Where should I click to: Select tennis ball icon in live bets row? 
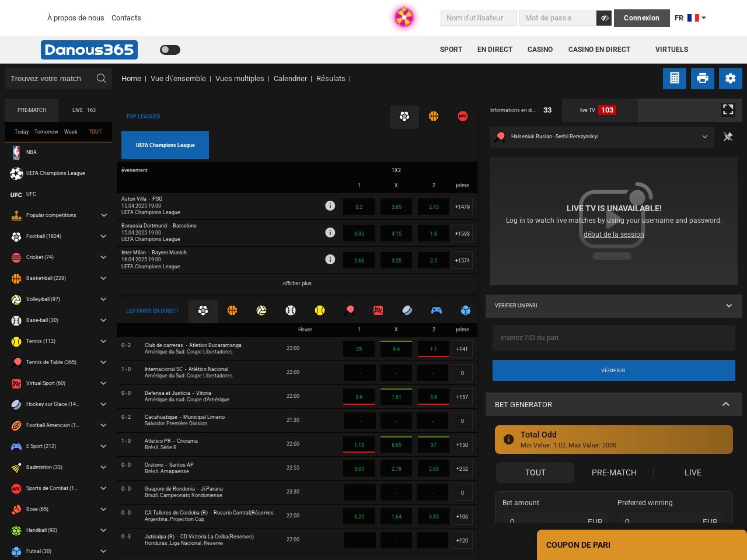[320, 311]
